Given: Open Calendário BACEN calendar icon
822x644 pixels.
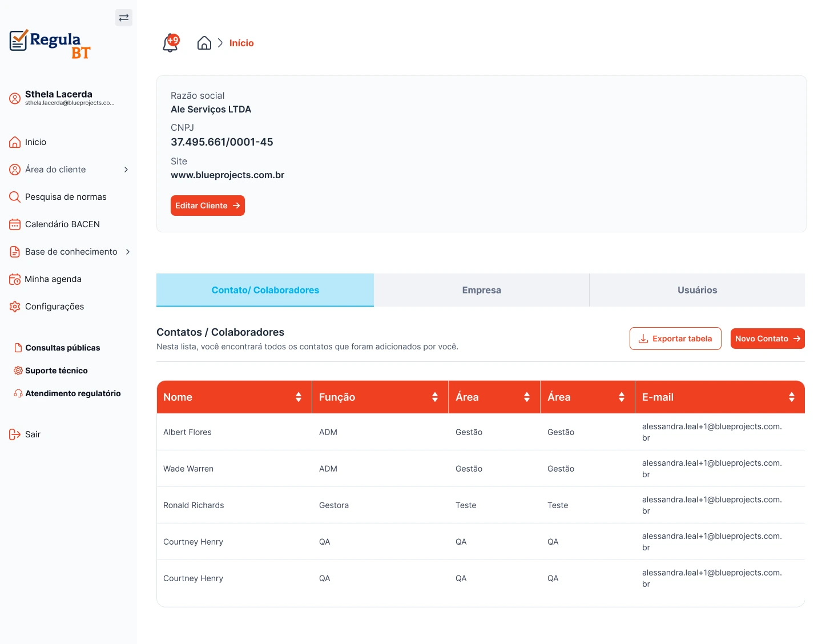Looking at the screenshot, I should [x=15, y=224].
